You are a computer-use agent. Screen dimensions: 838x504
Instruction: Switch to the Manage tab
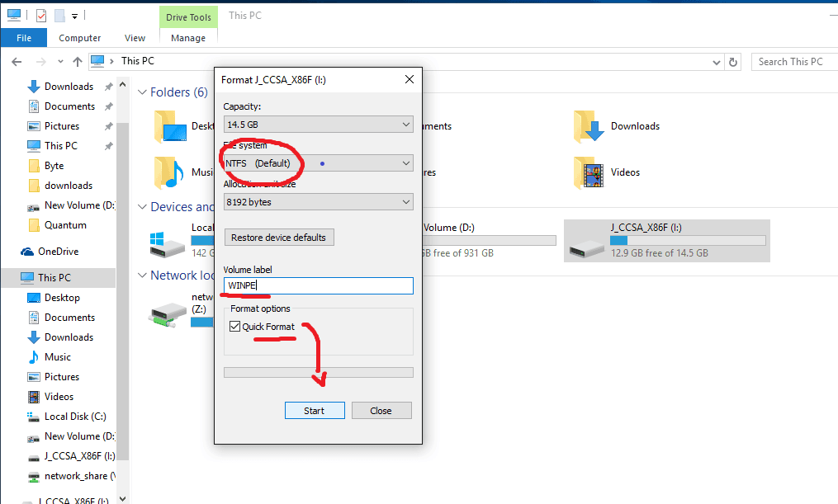point(188,38)
